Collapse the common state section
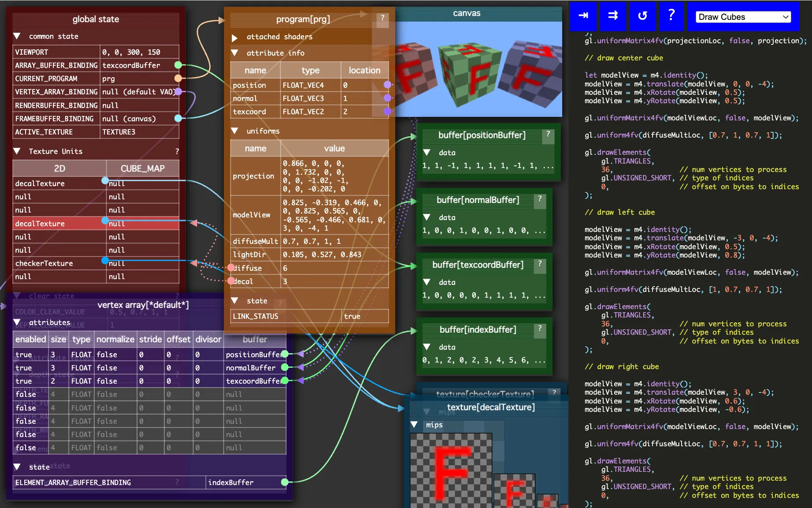 coord(17,36)
